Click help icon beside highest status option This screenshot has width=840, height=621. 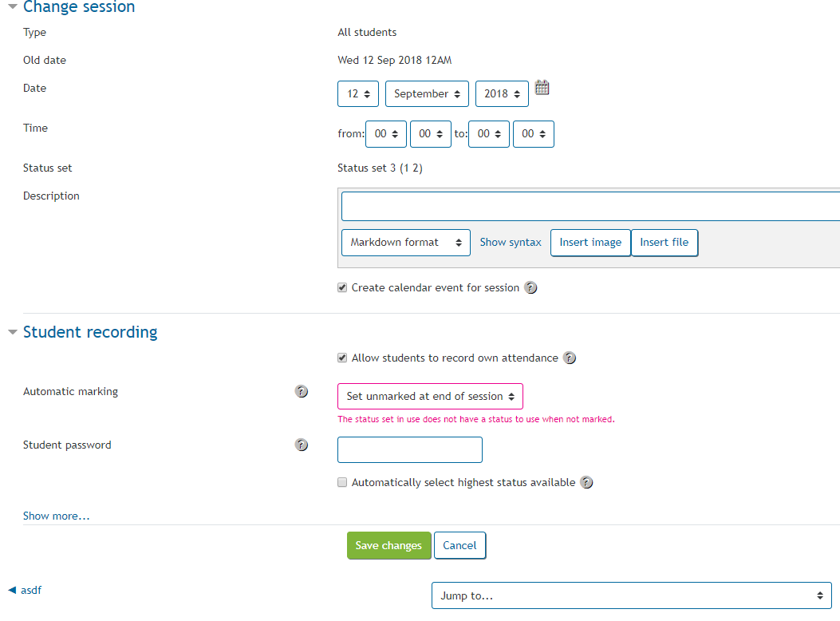(586, 482)
